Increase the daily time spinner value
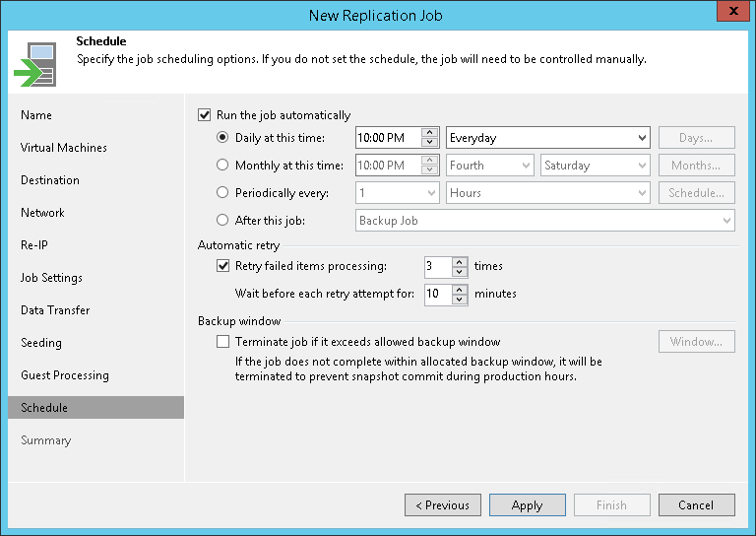756x536 pixels. pyautogui.click(x=429, y=133)
